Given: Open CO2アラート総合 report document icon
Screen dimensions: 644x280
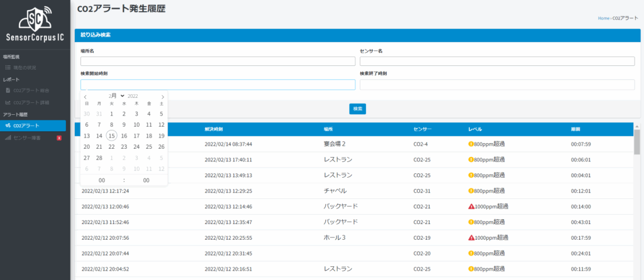Looking at the screenshot, I should coord(8,90).
